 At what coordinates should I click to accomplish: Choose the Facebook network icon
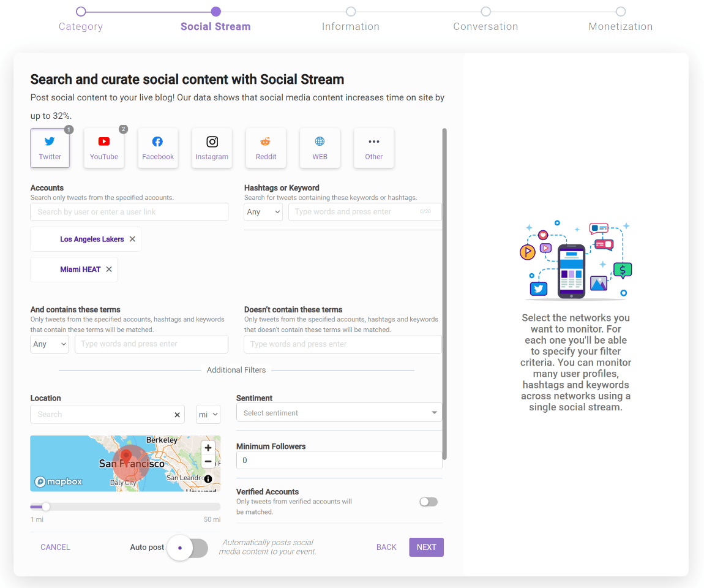tap(157, 148)
